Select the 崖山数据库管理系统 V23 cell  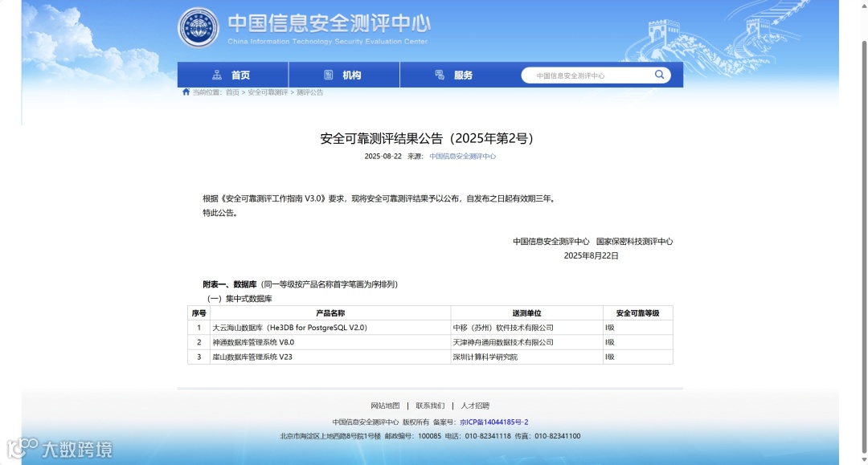pyautogui.click(x=330, y=357)
